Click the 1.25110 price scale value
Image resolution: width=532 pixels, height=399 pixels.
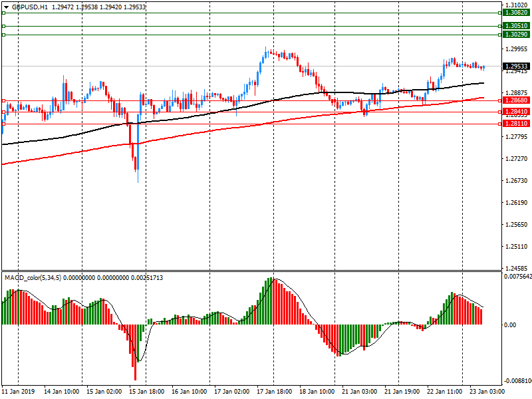point(517,246)
